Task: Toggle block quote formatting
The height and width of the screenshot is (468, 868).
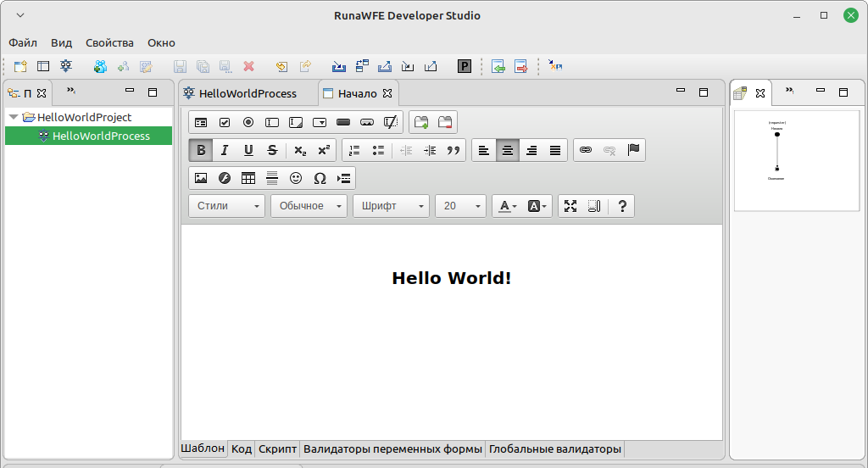Action: (x=453, y=150)
